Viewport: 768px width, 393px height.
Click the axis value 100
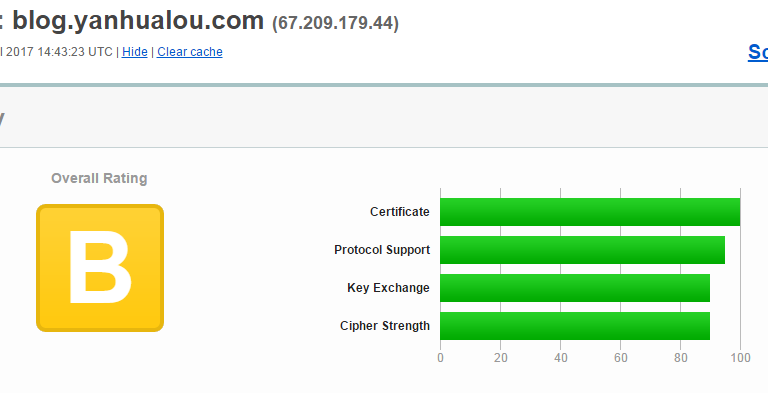click(x=741, y=358)
